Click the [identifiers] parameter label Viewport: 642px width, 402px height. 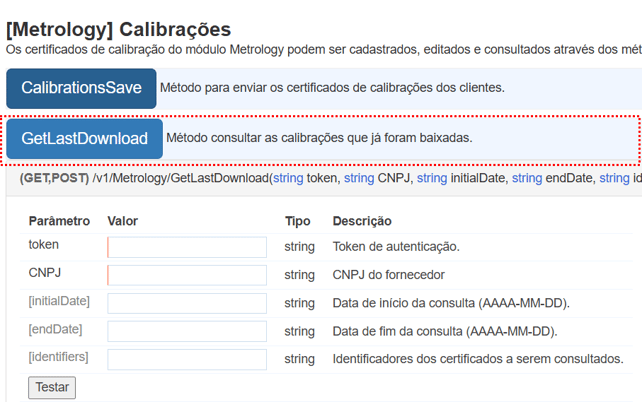click(x=58, y=357)
